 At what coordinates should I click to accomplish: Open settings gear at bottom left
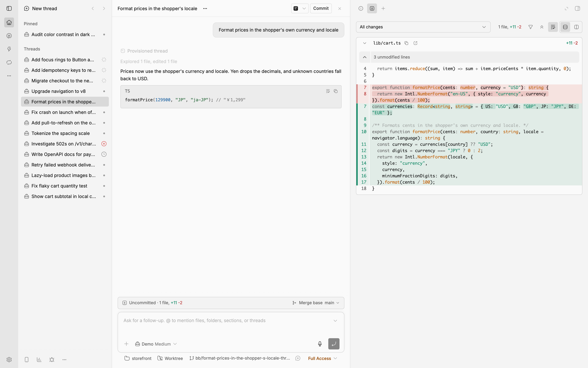(x=9, y=359)
